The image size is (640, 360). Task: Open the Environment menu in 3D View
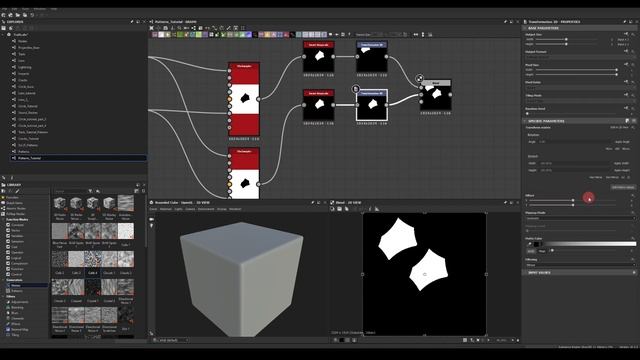point(206,209)
